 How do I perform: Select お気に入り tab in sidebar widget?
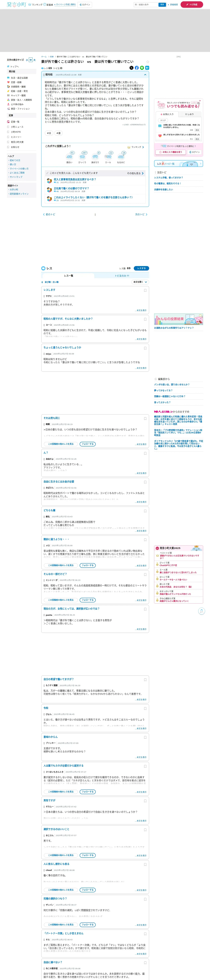[x=167, y=114]
